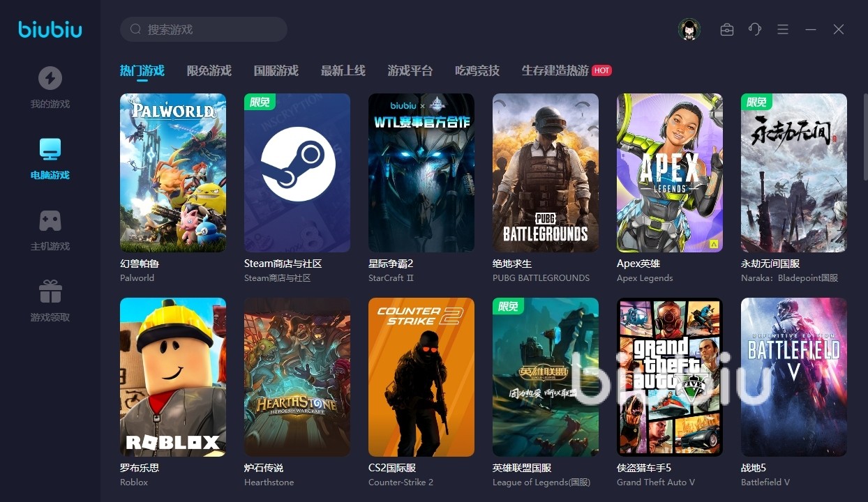Click the biubiu logo

50,29
